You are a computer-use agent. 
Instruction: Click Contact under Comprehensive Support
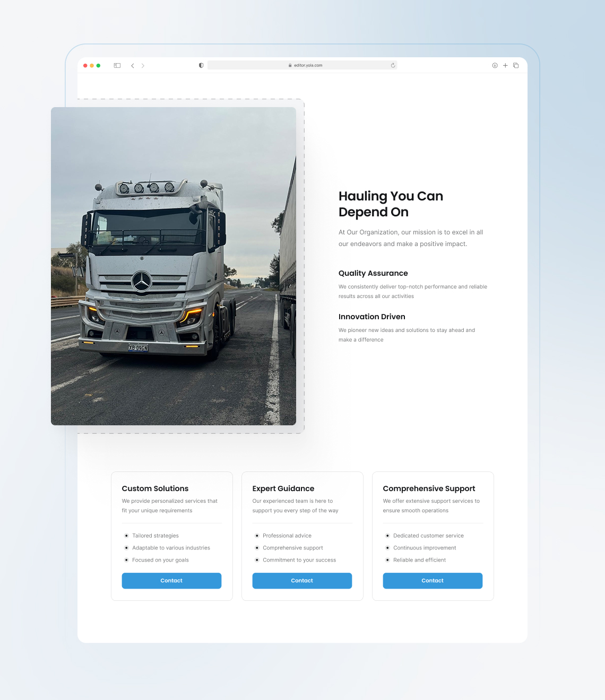coord(433,581)
